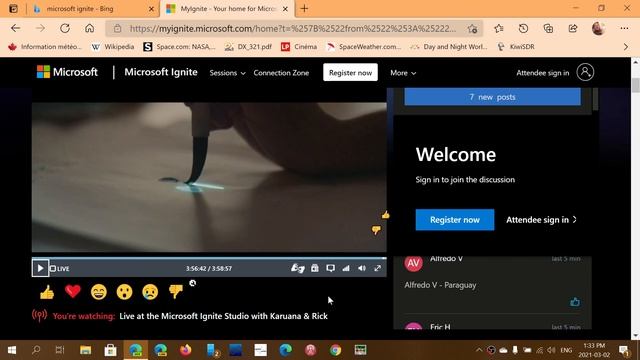Open the Action Center notifications
The image size is (640, 360).
(624, 350)
